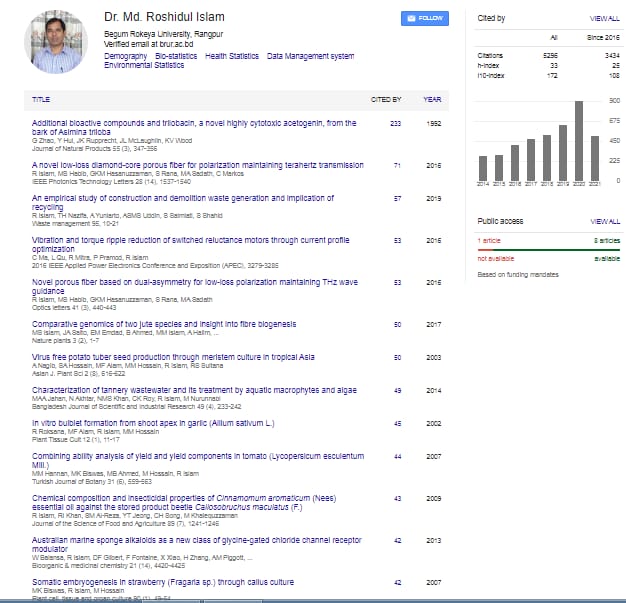The height and width of the screenshot is (603, 626).
Task: Open View All in Cited by section
Action: (606, 18)
